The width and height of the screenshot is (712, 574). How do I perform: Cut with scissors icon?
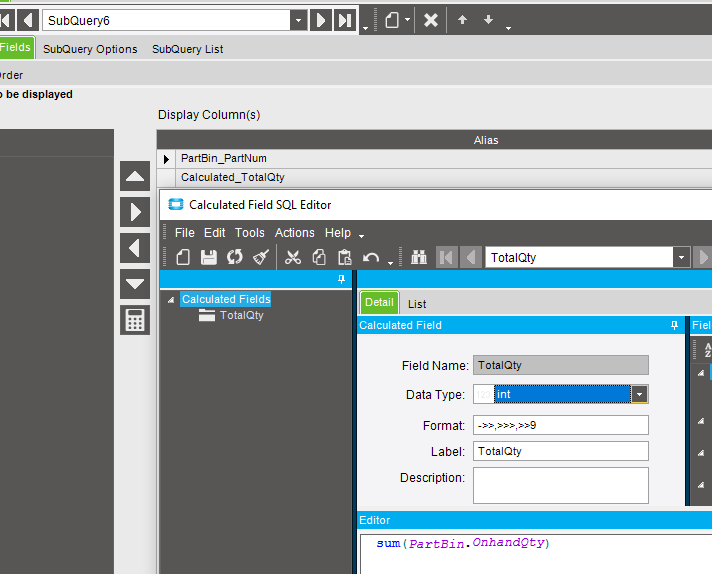tap(293, 257)
